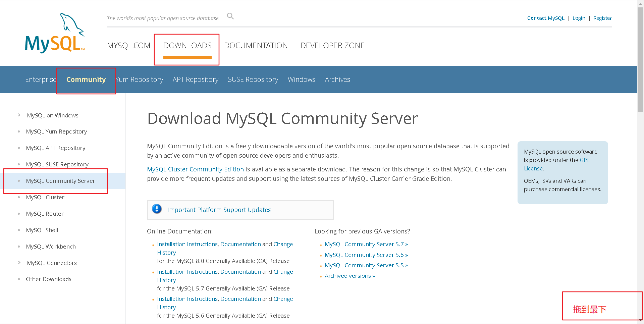Click the Login link
The image size is (644, 324).
579,18
